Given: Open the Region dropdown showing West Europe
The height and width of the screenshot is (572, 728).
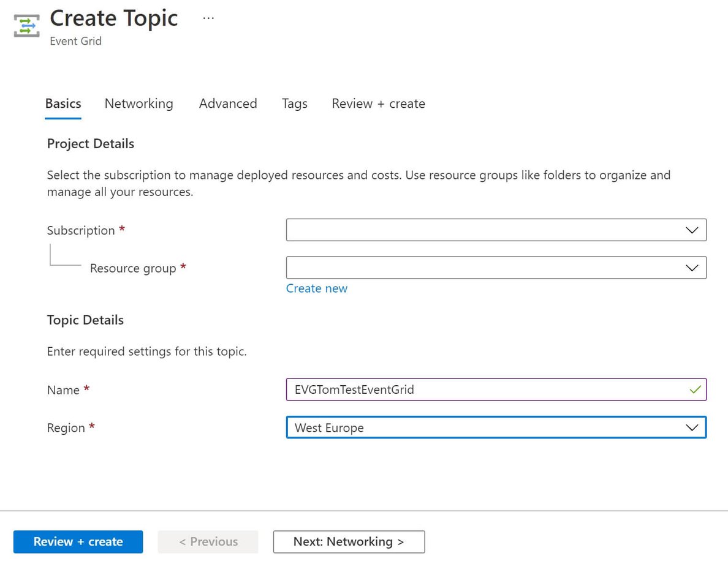Looking at the screenshot, I should [x=496, y=427].
